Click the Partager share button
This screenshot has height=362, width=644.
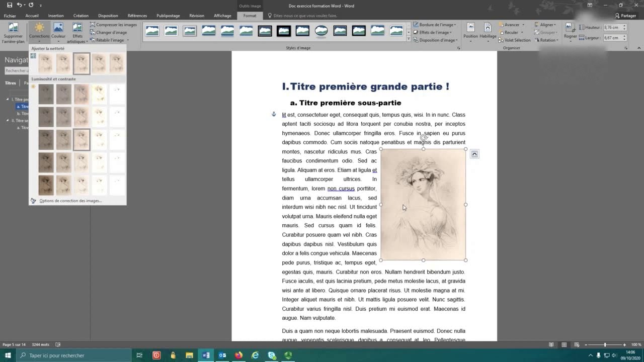click(x=625, y=16)
